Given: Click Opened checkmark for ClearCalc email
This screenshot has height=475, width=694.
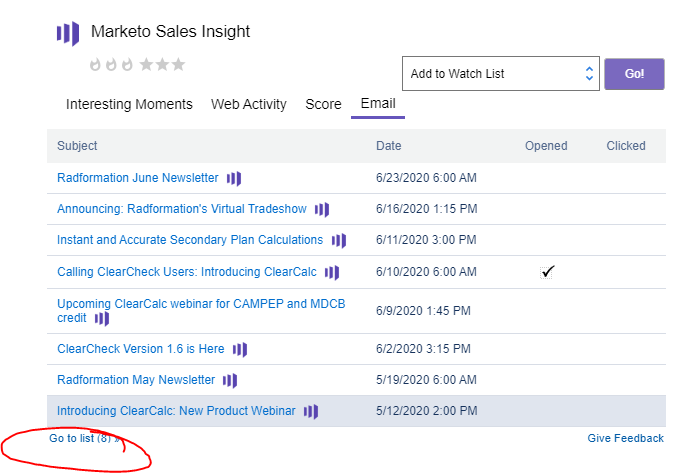Looking at the screenshot, I should coord(546,272).
